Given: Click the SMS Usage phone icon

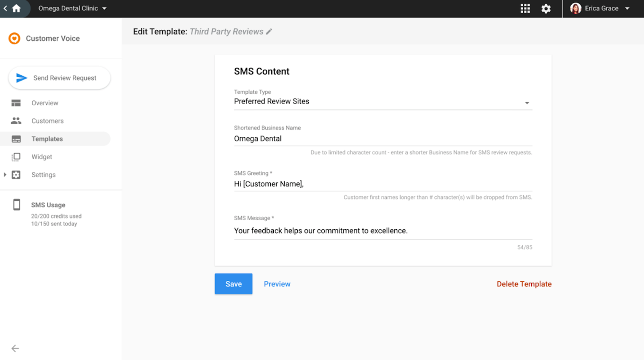Looking at the screenshot, I should click(17, 205).
